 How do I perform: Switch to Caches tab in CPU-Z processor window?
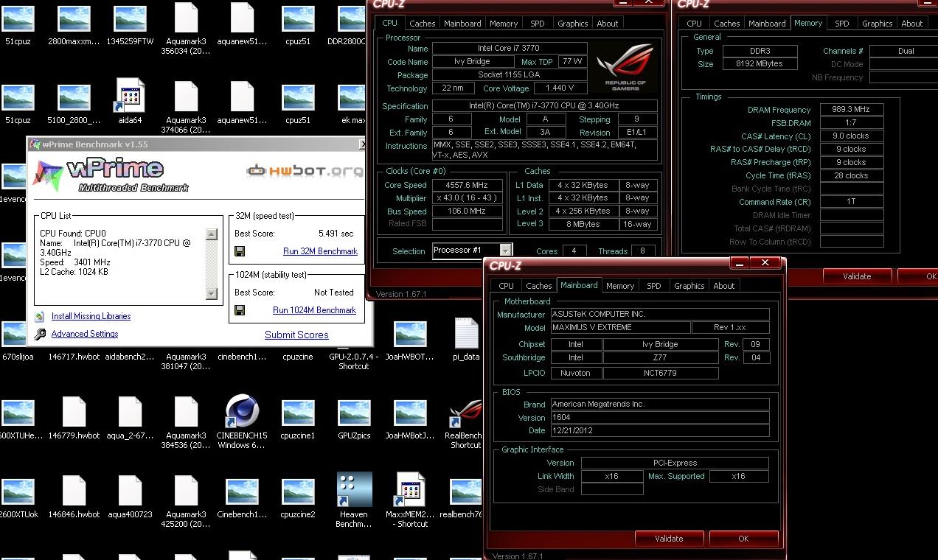coord(422,24)
